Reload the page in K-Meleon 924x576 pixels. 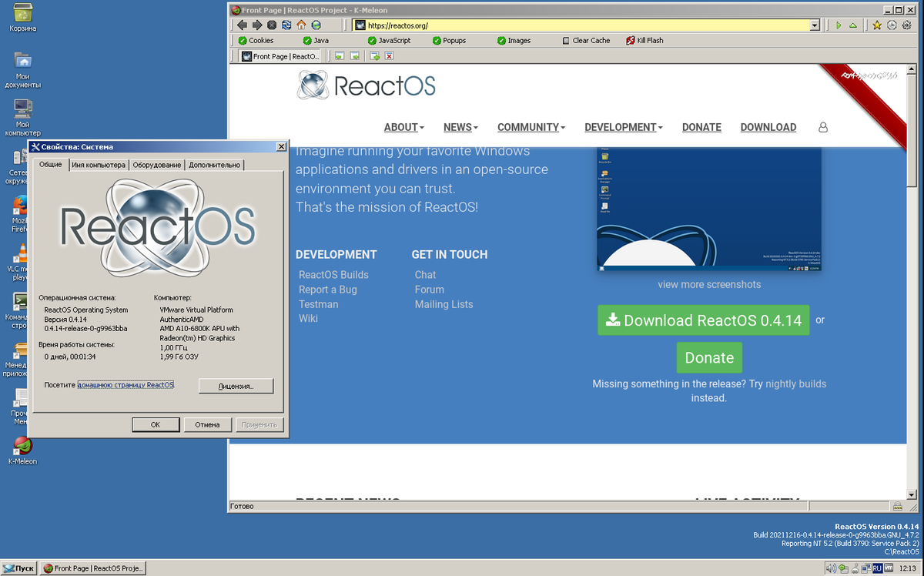pyautogui.click(x=286, y=25)
